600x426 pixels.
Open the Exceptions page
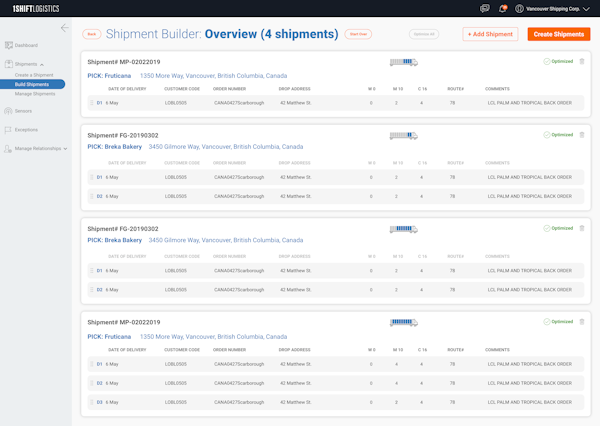coord(26,130)
